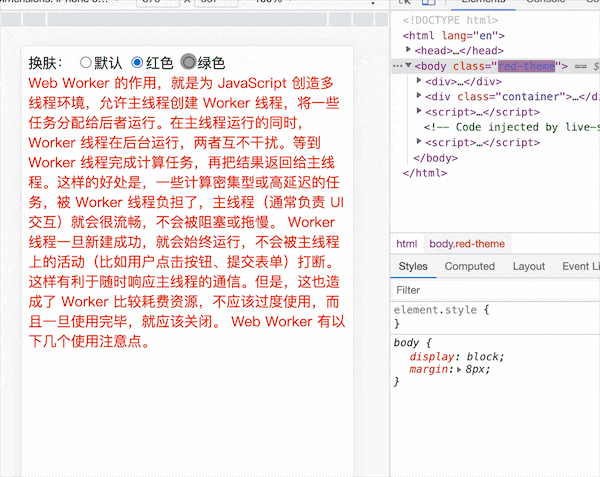Click the 换肤 label text
The image size is (600, 477).
(x=46, y=63)
